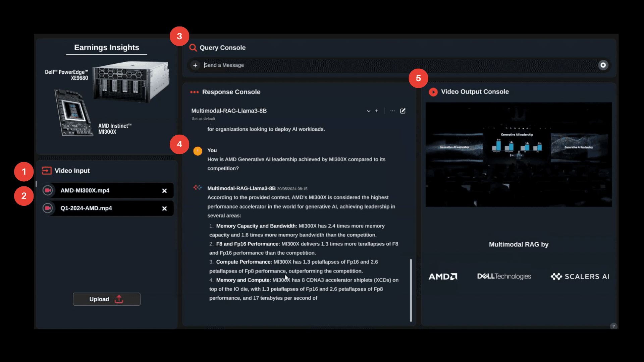
Task: Click the Video Output Console play icon
Action: [433, 92]
